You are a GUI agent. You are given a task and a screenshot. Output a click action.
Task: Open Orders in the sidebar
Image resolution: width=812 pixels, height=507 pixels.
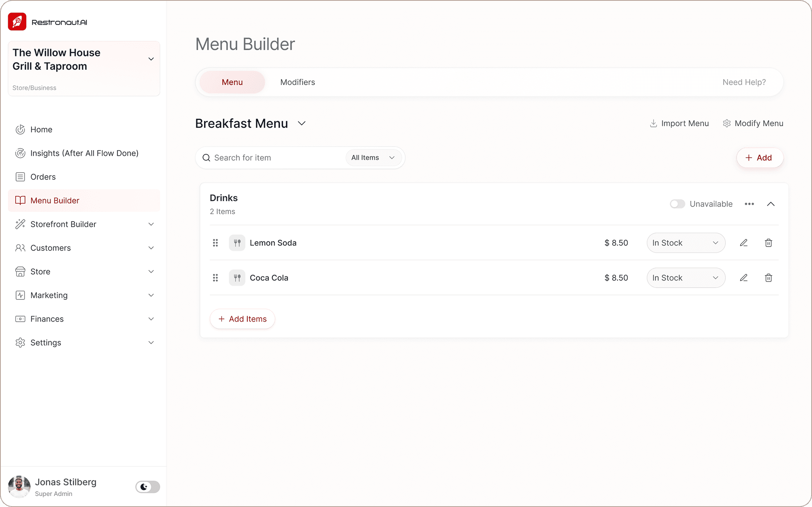(x=43, y=177)
